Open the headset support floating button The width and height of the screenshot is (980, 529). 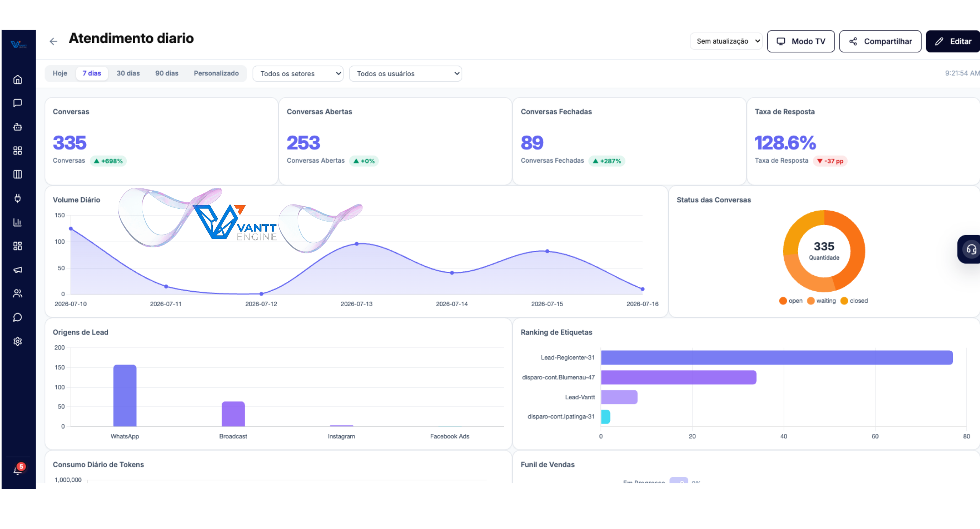[971, 249]
